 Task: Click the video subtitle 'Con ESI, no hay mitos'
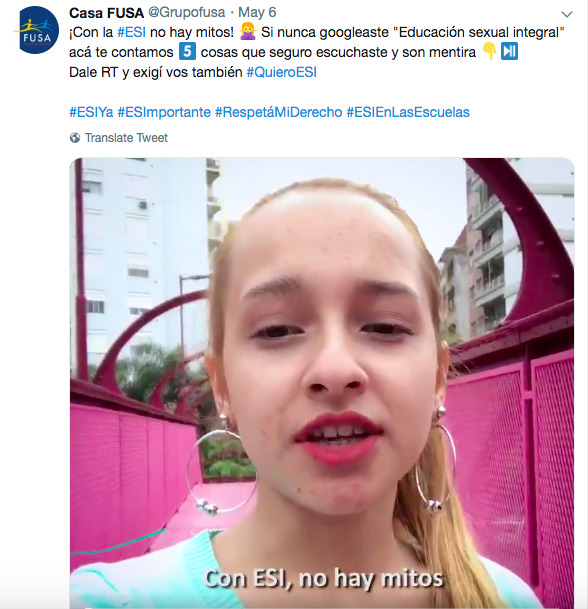pos(324,579)
